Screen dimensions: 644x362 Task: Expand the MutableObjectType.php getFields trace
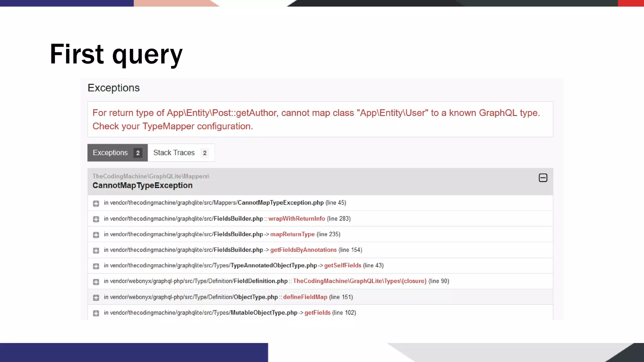point(96,314)
